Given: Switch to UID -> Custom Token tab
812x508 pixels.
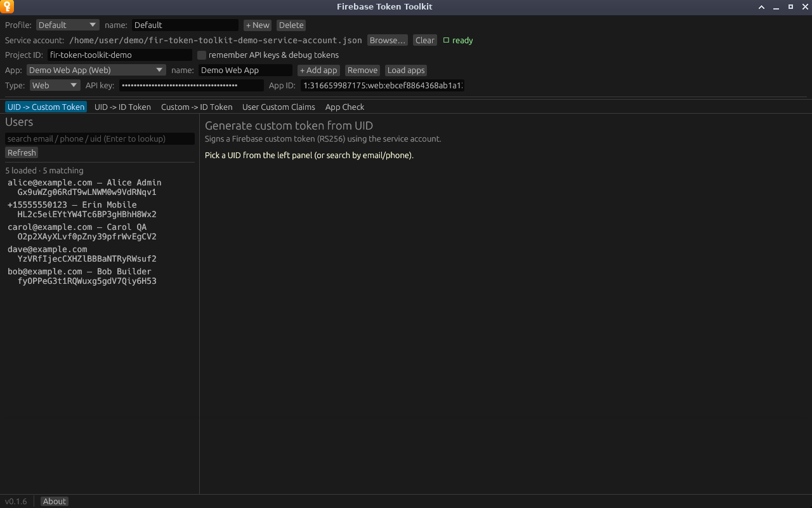Looking at the screenshot, I should click(x=46, y=107).
